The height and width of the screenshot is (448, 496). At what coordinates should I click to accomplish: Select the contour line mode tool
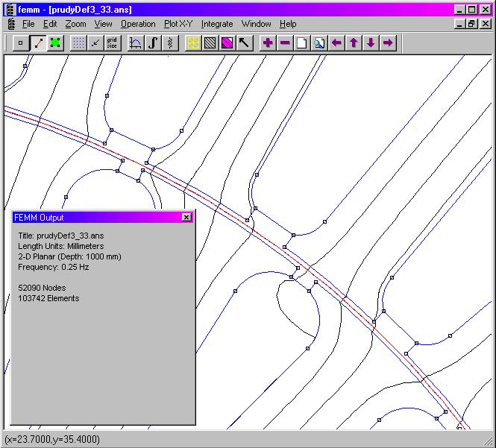tap(38, 42)
